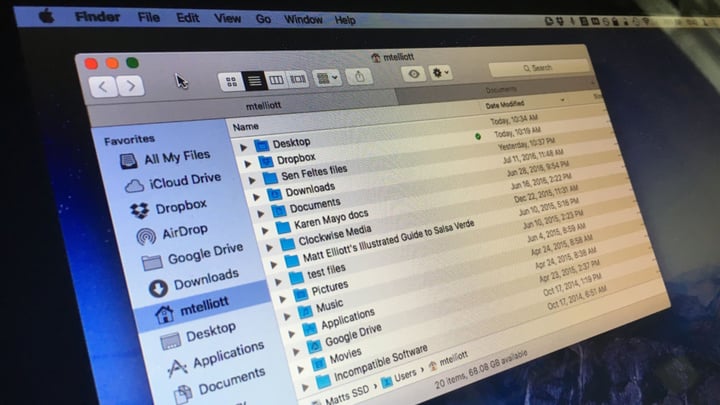Select Documents in sidebar
The width and height of the screenshot is (720, 405).
(x=220, y=386)
